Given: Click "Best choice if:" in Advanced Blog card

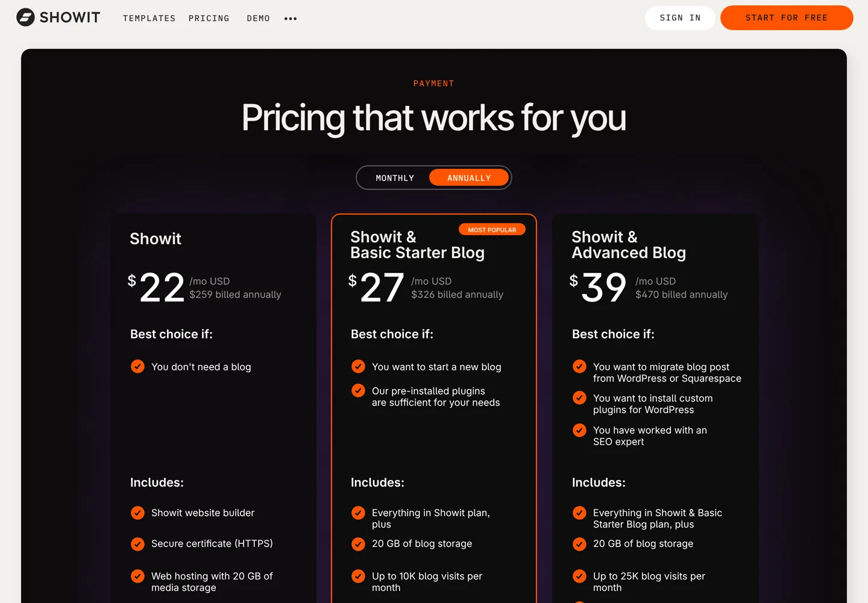Looking at the screenshot, I should click(613, 334).
